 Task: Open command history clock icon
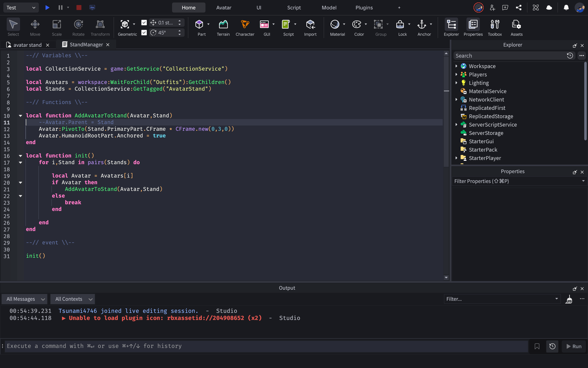[x=552, y=346]
